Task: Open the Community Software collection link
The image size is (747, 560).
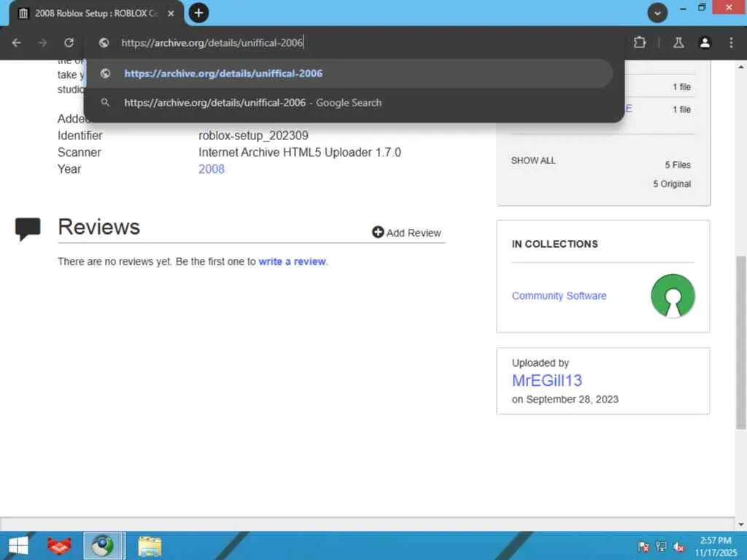Action: (559, 296)
